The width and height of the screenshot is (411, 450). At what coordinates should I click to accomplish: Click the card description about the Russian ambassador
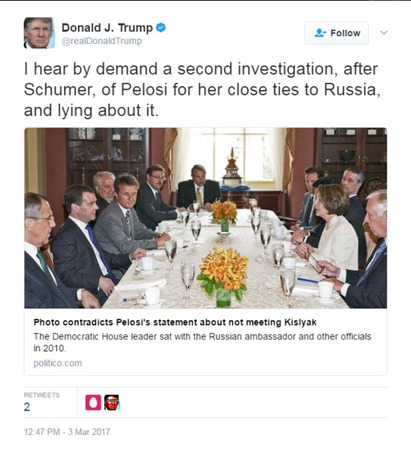click(202, 342)
